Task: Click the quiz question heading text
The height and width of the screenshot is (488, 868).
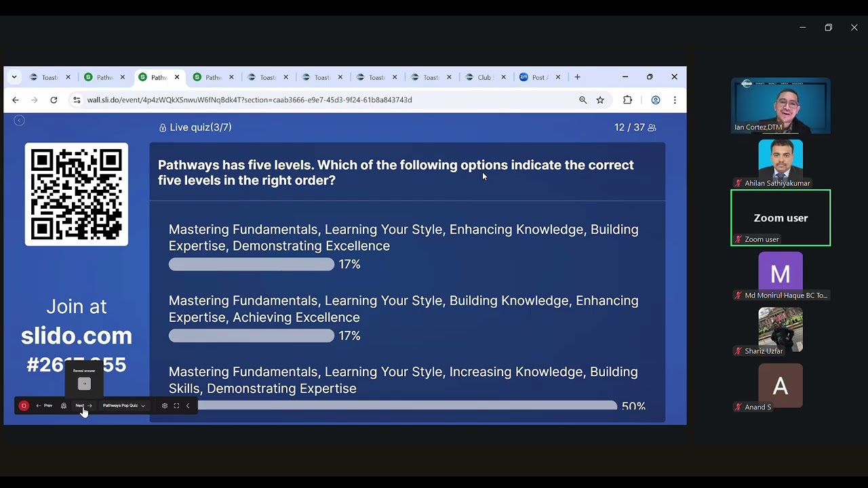Action: pyautogui.click(x=396, y=172)
